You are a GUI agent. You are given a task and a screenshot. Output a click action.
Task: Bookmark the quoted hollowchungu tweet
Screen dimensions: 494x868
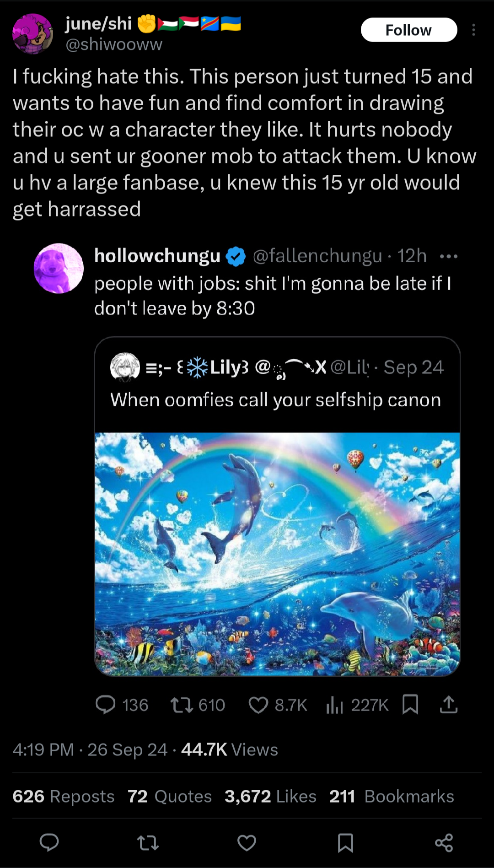coord(410,705)
